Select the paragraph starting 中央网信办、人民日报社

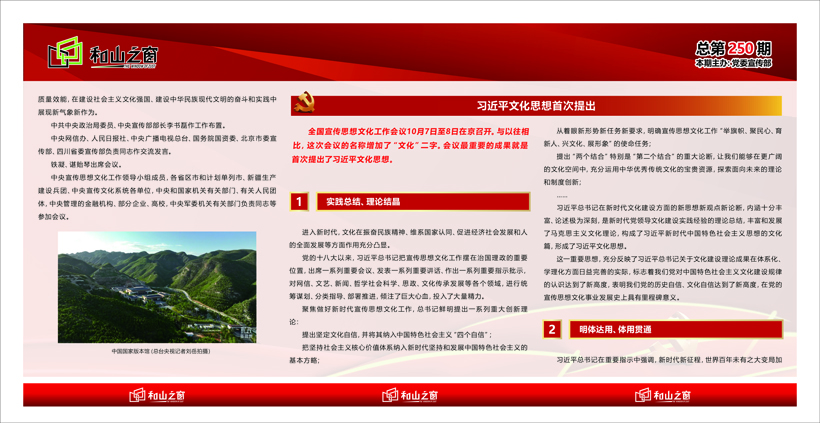point(157,145)
